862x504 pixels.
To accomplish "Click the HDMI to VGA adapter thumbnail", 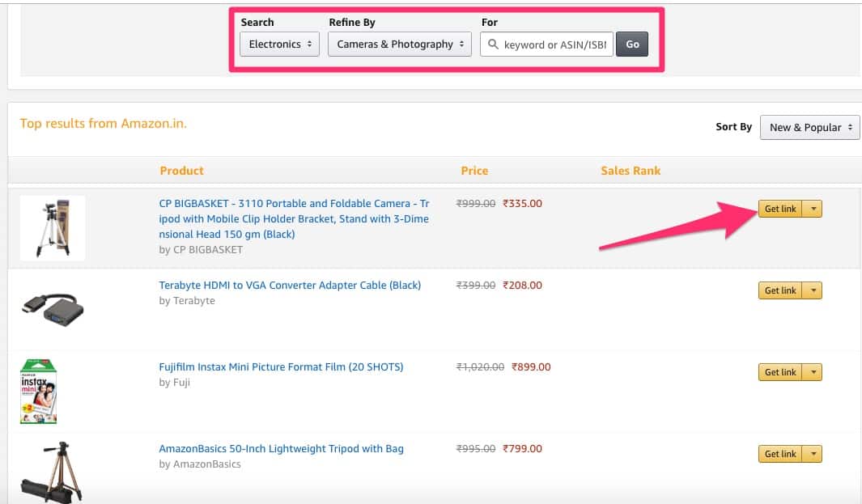I will click(x=53, y=309).
